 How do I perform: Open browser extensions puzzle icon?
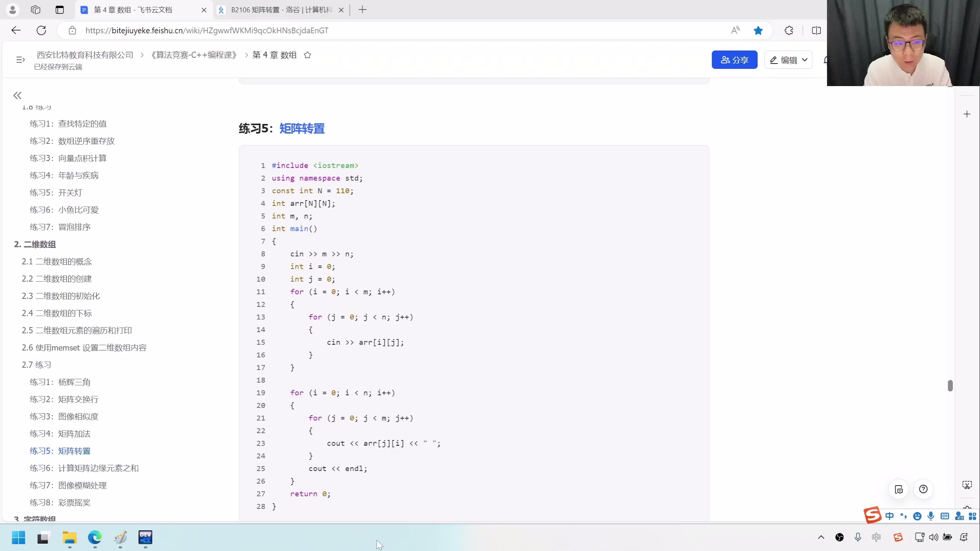(789, 31)
